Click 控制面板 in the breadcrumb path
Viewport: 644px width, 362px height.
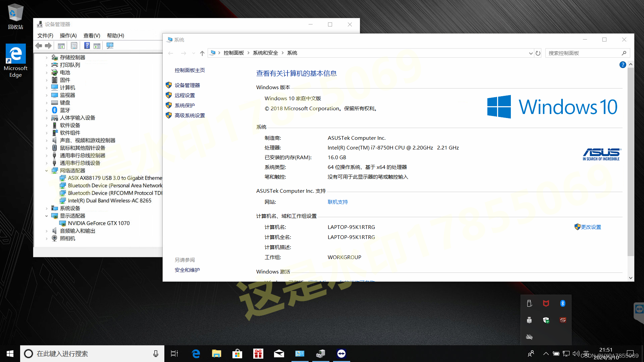[x=234, y=53]
